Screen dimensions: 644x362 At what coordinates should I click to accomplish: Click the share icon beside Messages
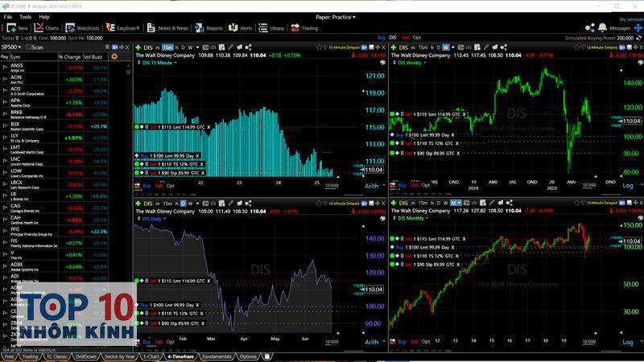590,27
